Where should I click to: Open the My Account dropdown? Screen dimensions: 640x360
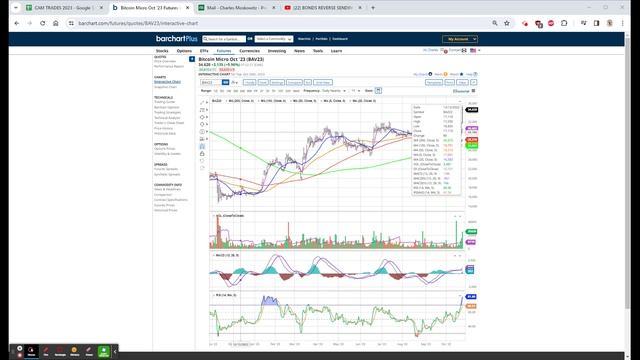pyautogui.click(x=460, y=39)
